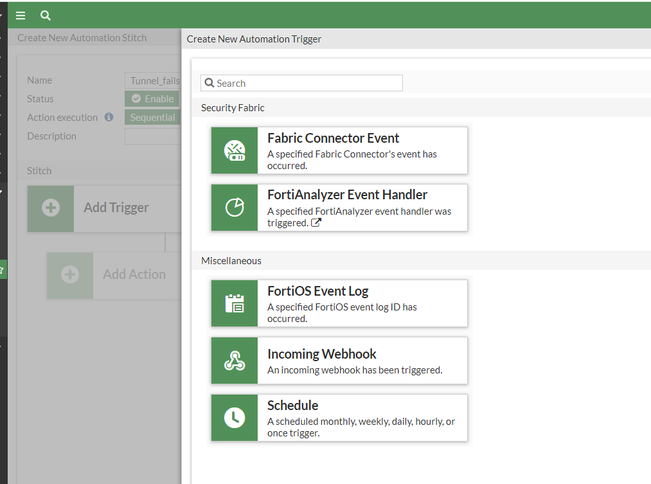The image size is (651, 484).
Task: Click the Add Action label
Action: click(134, 274)
